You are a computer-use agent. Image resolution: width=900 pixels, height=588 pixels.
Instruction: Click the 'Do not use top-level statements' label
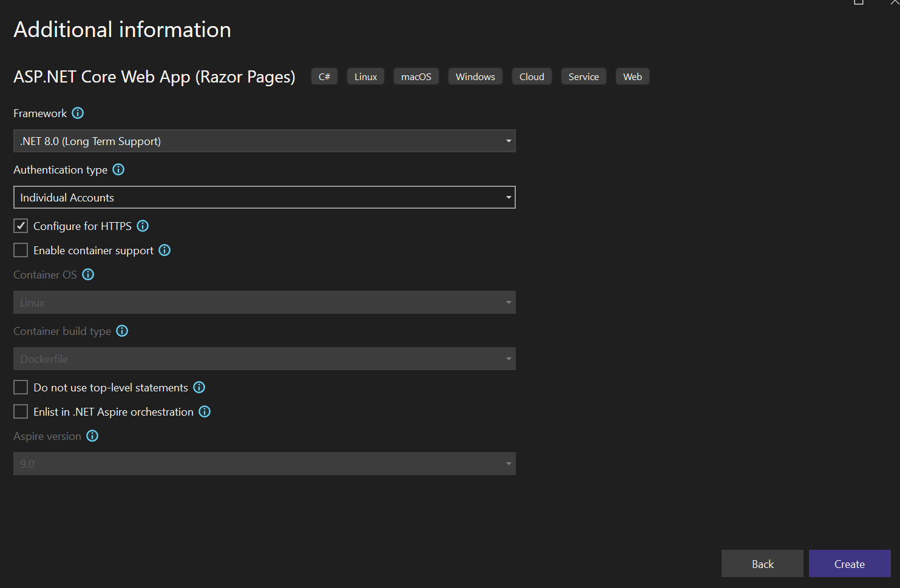110,388
